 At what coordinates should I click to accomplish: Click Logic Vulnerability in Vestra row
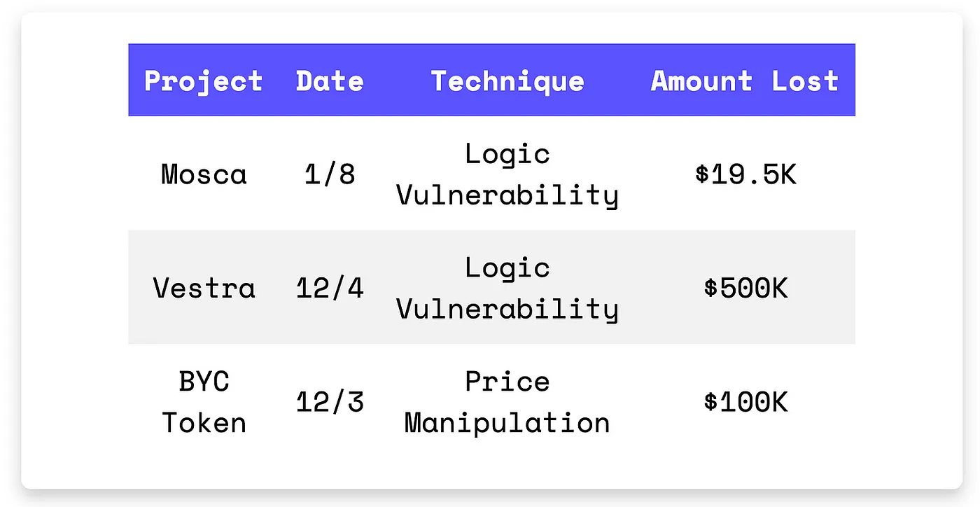pos(507,288)
